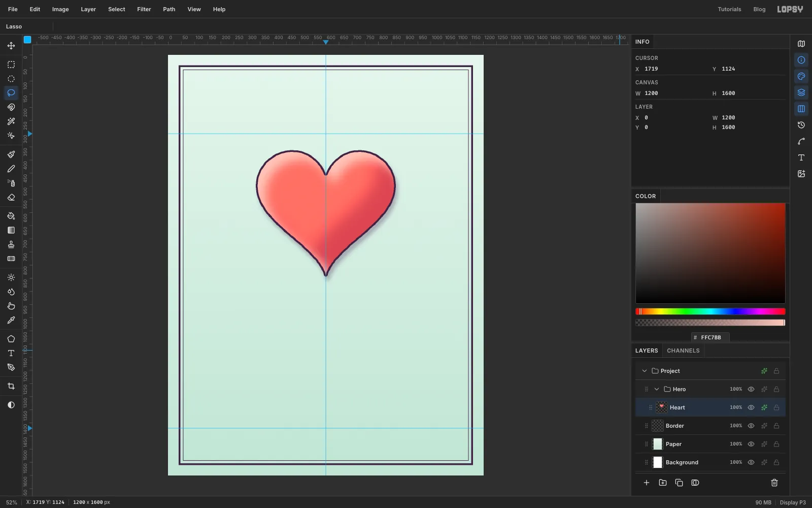Select the Text tool in left toolbar
812x508 pixels.
click(x=11, y=353)
